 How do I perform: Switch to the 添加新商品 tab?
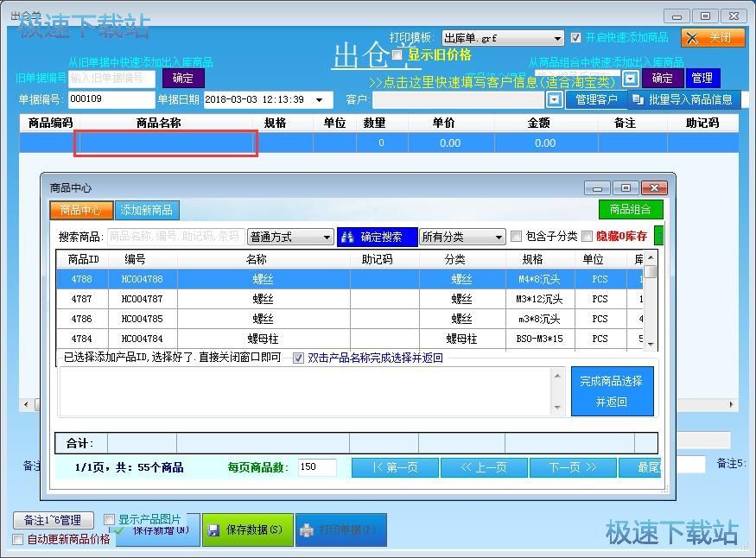point(146,210)
